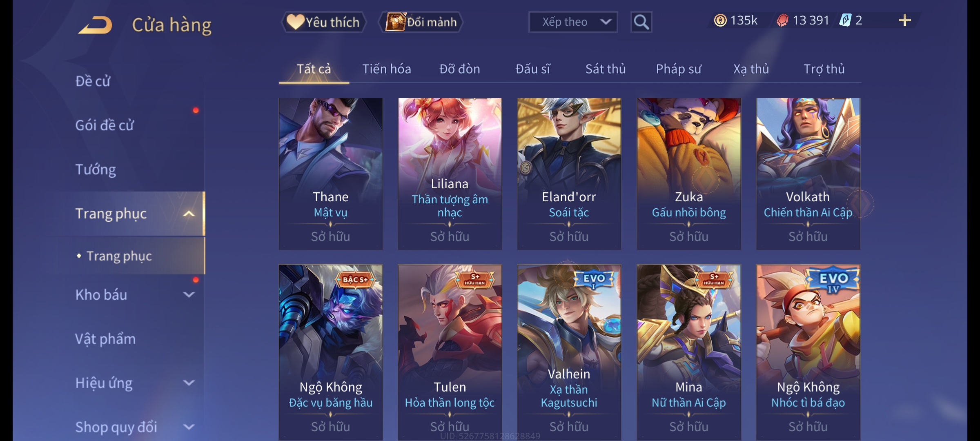Open Tướng in the sidebar
The width and height of the screenshot is (980, 441).
[96, 169]
